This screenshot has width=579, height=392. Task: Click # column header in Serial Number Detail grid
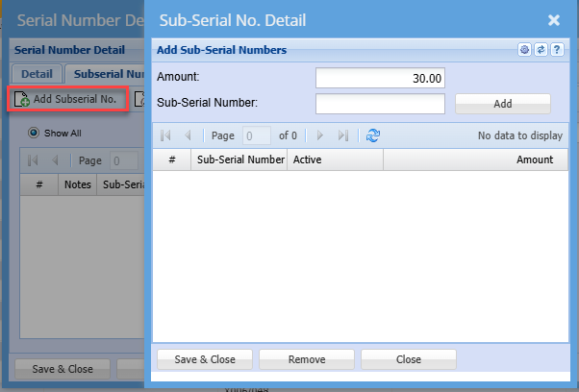pyautogui.click(x=39, y=184)
